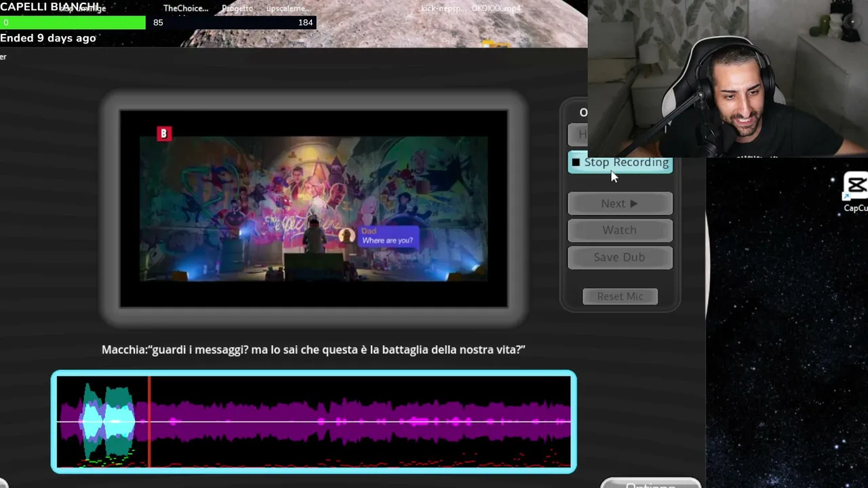Click the "kick-nepsp..." label at top
The height and width of the screenshot is (488, 868).
pyautogui.click(x=443, y=8)
